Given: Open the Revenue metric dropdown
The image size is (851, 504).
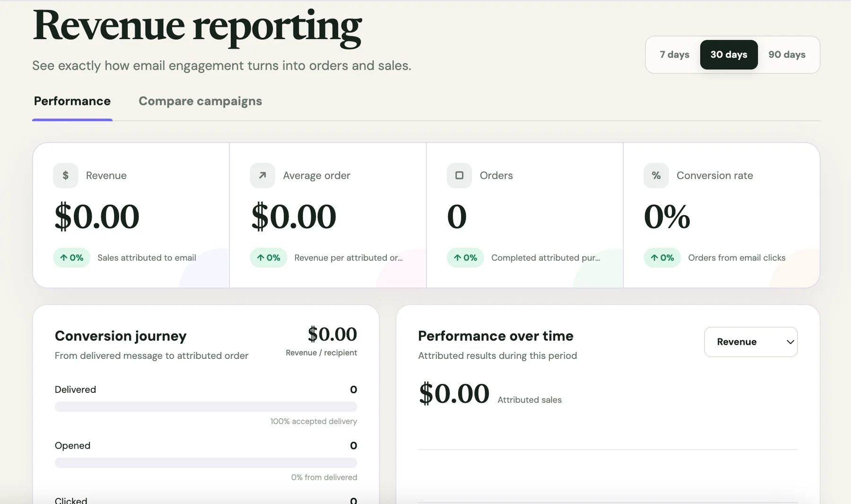Looking at the screenshot, I should (x=751, y=342).
